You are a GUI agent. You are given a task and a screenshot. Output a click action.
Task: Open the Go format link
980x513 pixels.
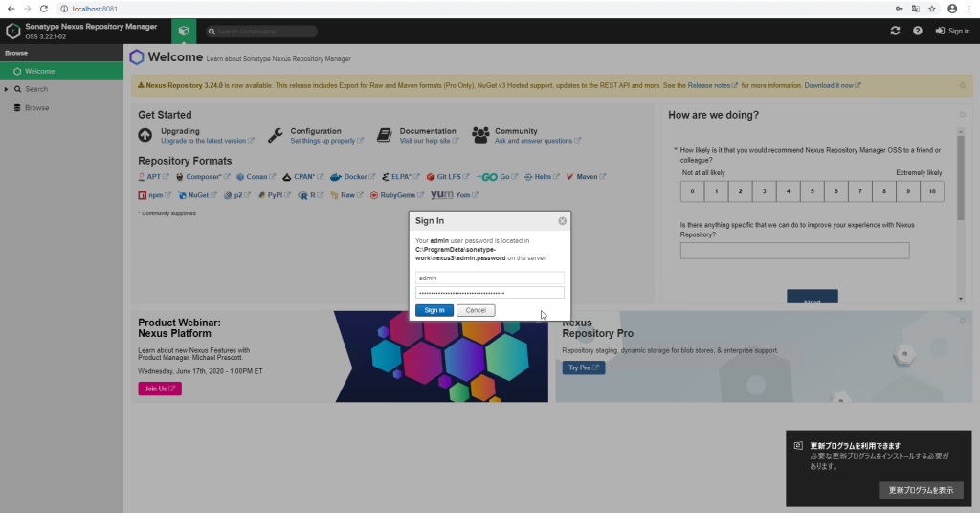pyautogui.click(x=498, y=177)
